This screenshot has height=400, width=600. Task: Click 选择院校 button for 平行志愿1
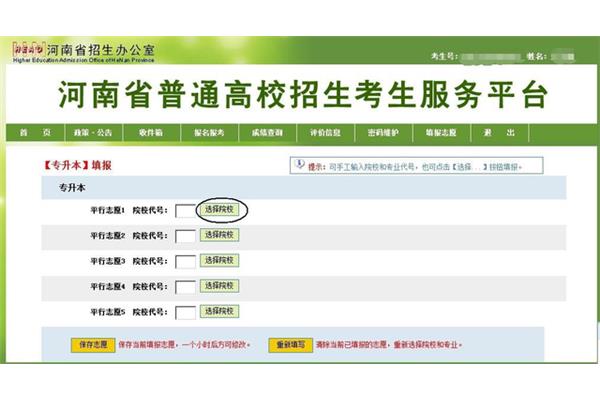[219, 209]
